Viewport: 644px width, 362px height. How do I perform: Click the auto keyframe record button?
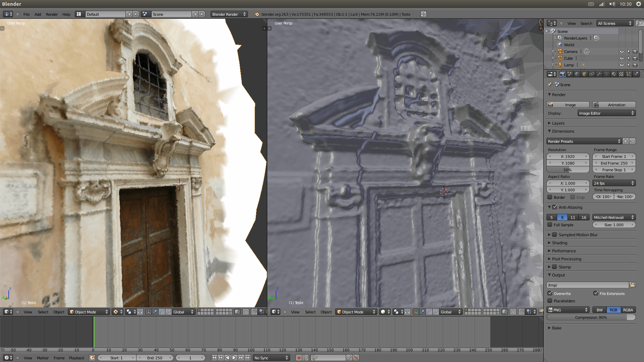299,358
